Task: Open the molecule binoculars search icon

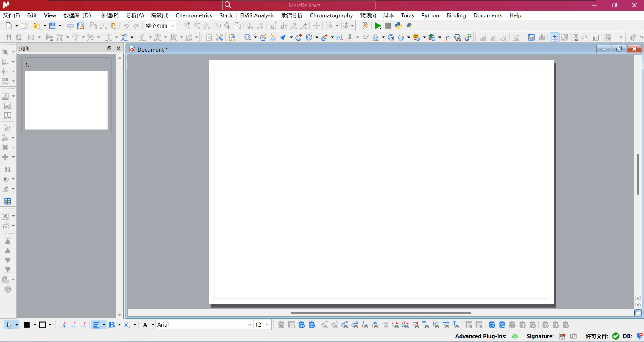Action: 457,37
